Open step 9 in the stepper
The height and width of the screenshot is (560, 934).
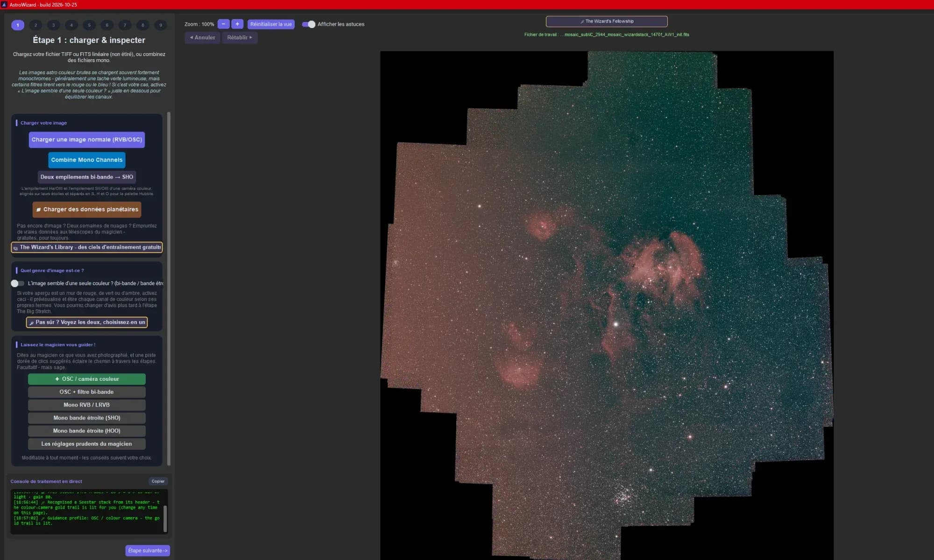[161, 25]
